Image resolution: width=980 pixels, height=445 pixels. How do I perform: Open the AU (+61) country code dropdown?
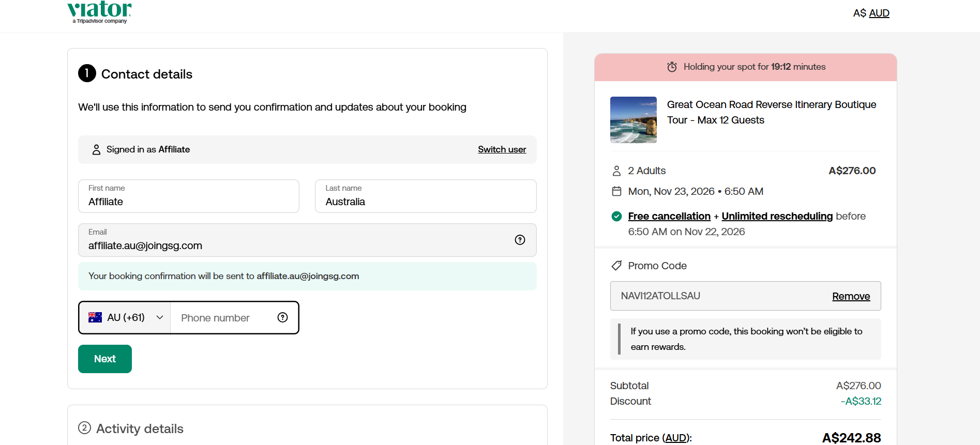coord(125,317)
